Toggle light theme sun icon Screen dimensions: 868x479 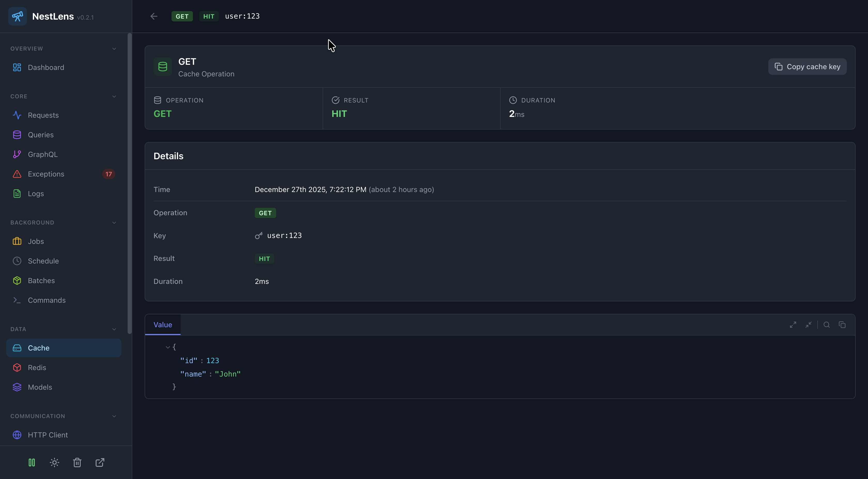[54, 462]
